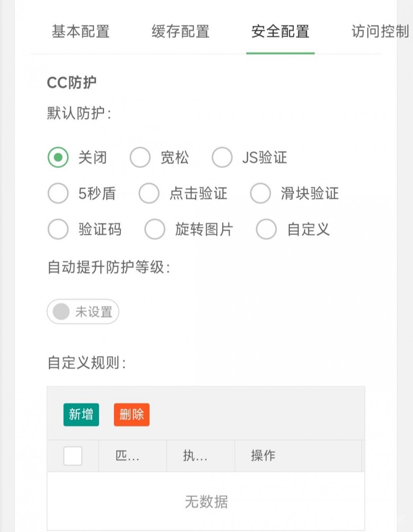Choose 点击验证 option
The image size is (413, 532).
click(x=148, y=193)
